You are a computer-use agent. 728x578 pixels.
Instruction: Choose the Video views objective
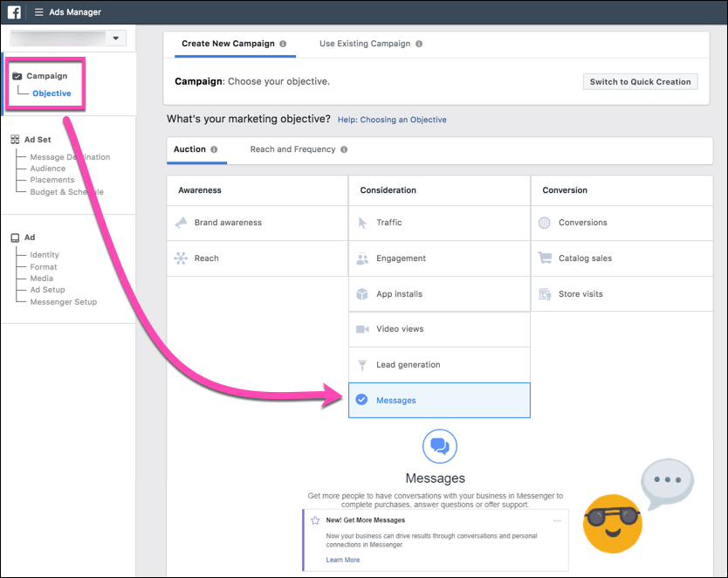point(439,329)
